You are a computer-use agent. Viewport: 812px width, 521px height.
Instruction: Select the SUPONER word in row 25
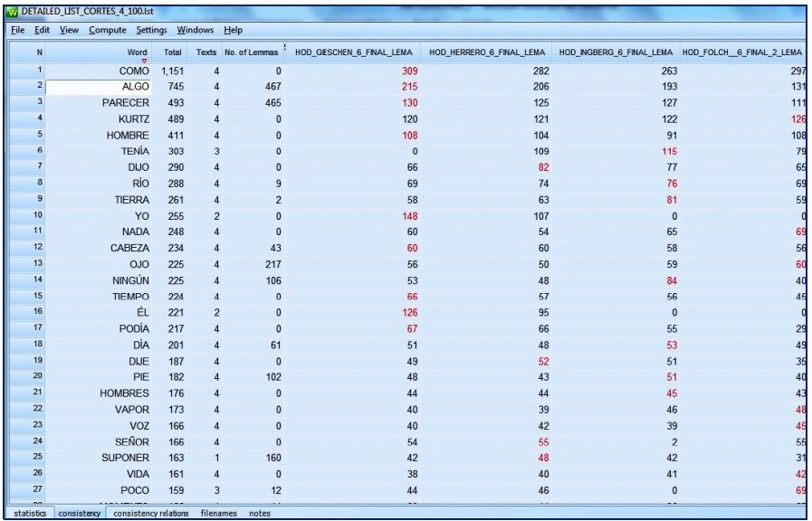pos(125,456)
